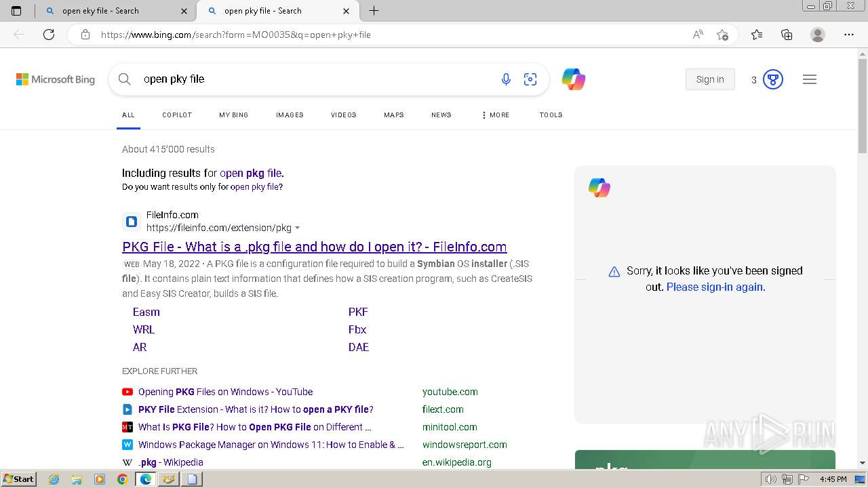Open Copilot from the colorful logo

(x=573, y=79)
